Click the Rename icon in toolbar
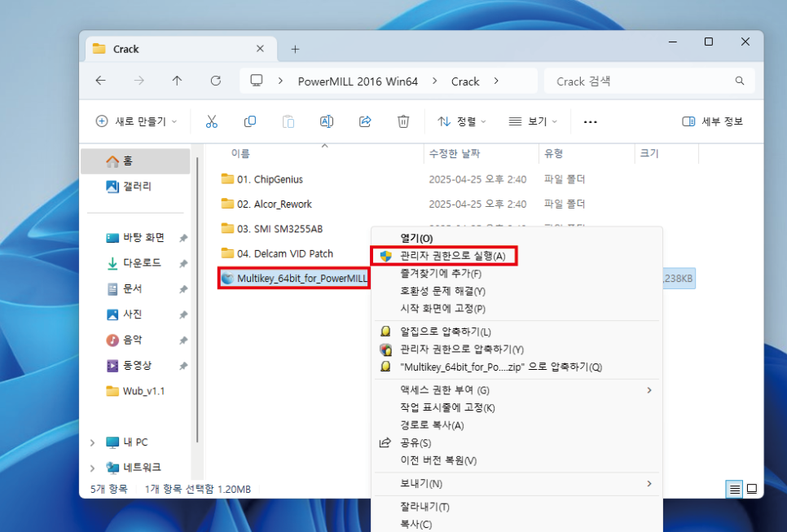The image size is (787, 532). pyautogui.click(x=326, y=121)
